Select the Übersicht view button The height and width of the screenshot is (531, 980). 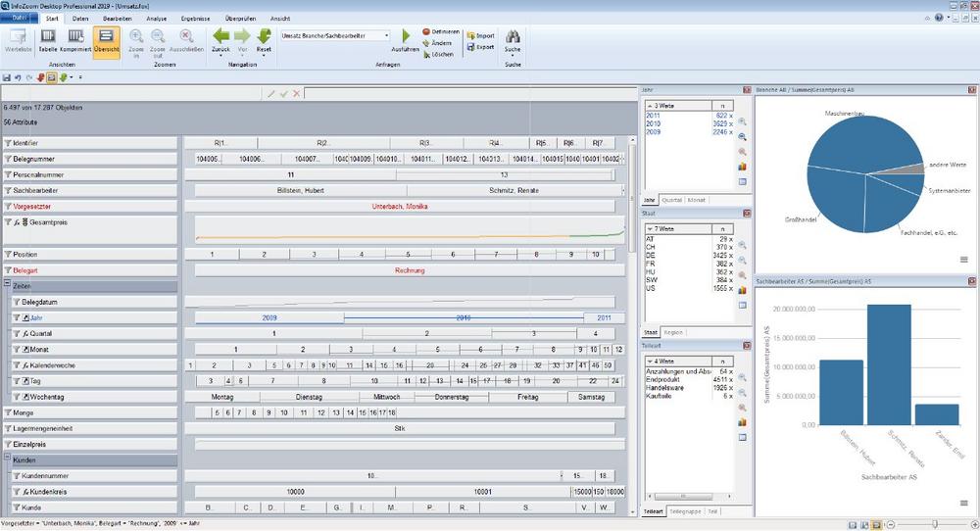click(x=106, y=42)
